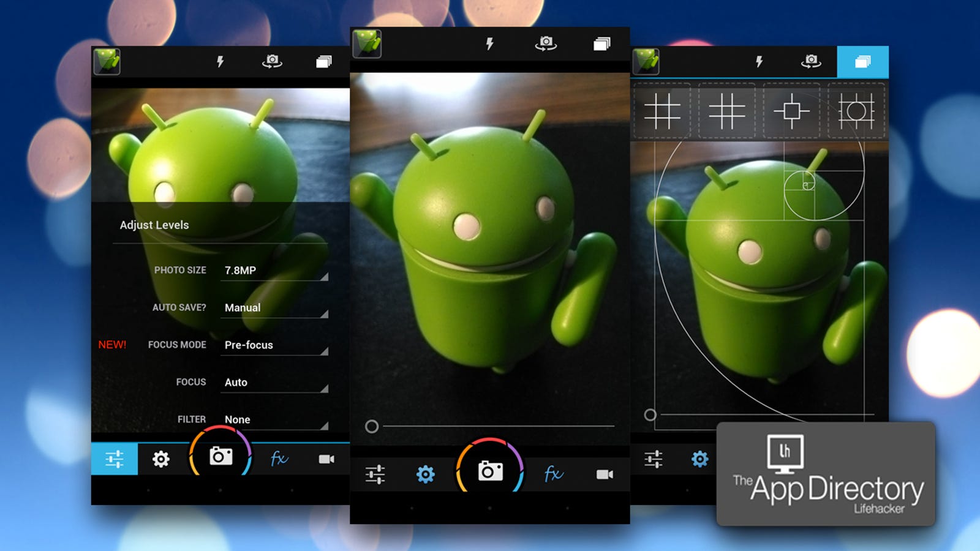Toggle flash in the middle screen
This screenshot has width=980, height=551.
pyautogui.click(x=489, y=43)
